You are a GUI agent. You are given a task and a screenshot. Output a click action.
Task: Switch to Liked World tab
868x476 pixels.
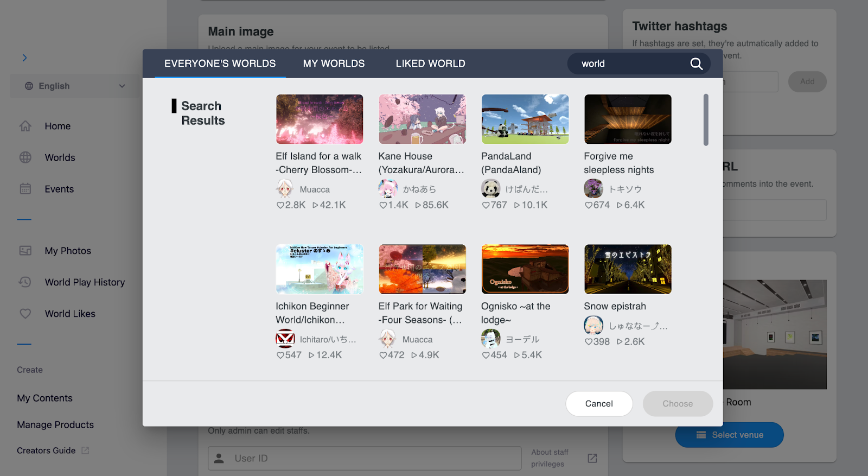430,64
